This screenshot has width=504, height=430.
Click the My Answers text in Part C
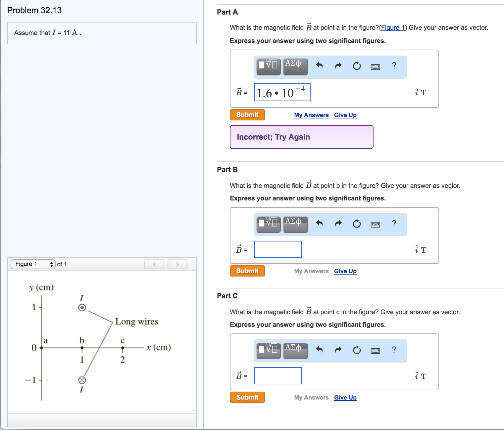pos(311,398)
